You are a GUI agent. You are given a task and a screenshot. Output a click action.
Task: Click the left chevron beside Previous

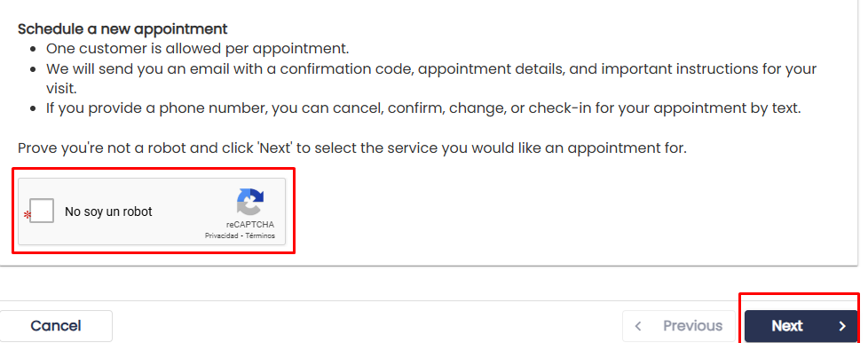(x=638, y=326)
